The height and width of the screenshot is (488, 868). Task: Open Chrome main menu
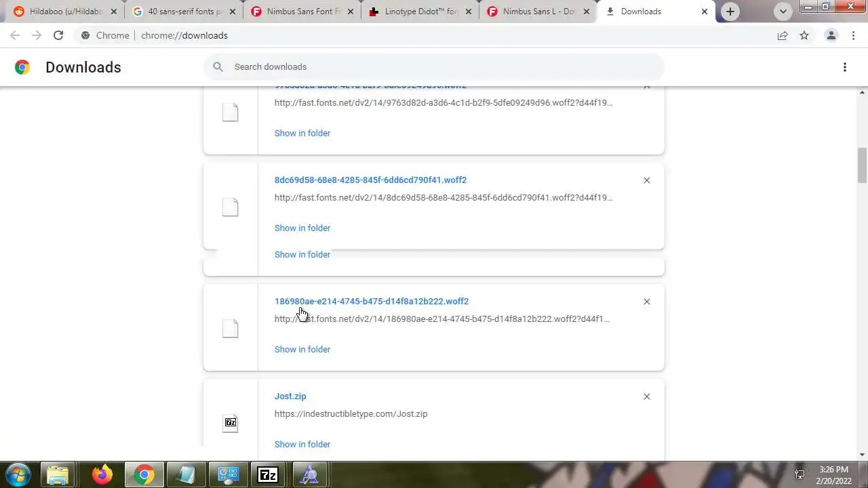(x=853, y=35)
